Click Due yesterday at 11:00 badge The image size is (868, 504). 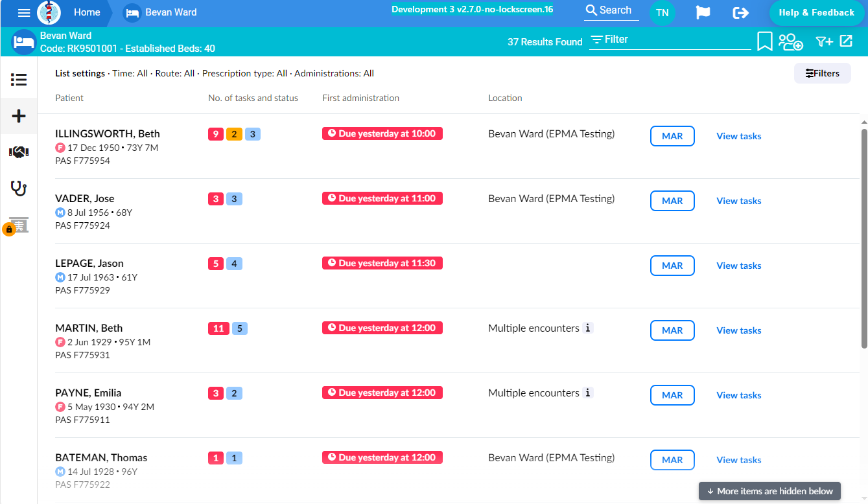click(x=382, y=198)
